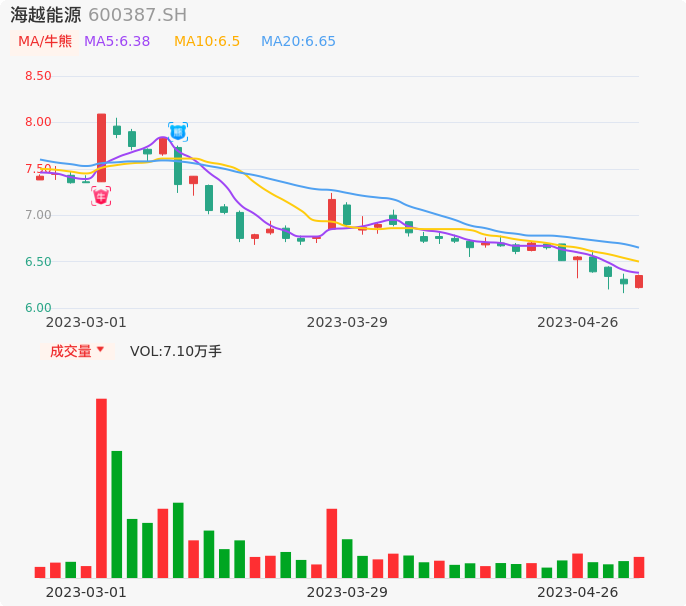Select the MA/牛熊 indicator button
The width and height of the screenshot is (686, 606).
[x=45, y=42]
